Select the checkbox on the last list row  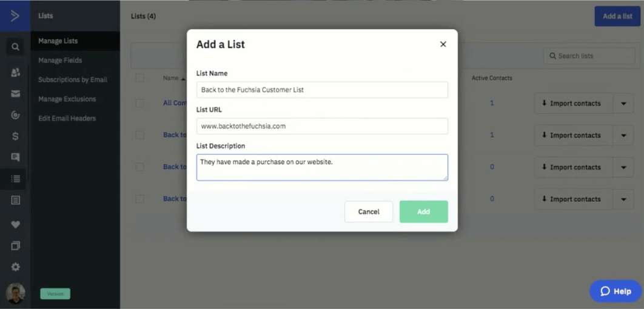[x=140, y=199]
